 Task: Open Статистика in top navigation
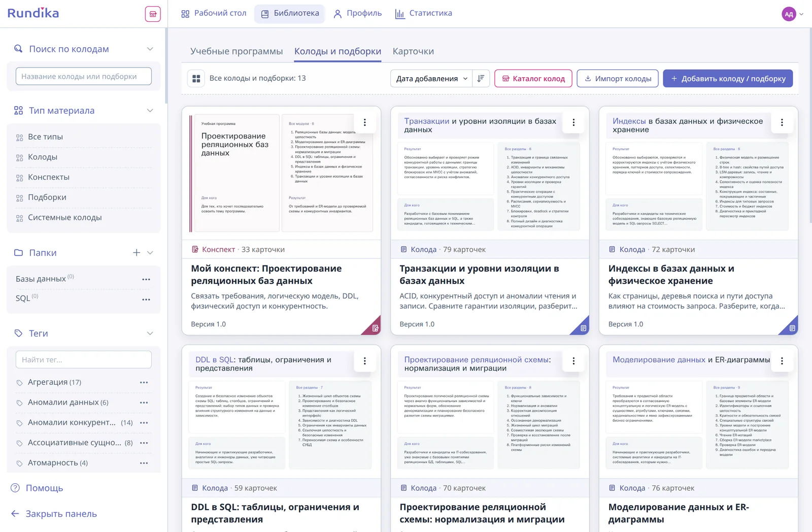(x=424, y=14)
